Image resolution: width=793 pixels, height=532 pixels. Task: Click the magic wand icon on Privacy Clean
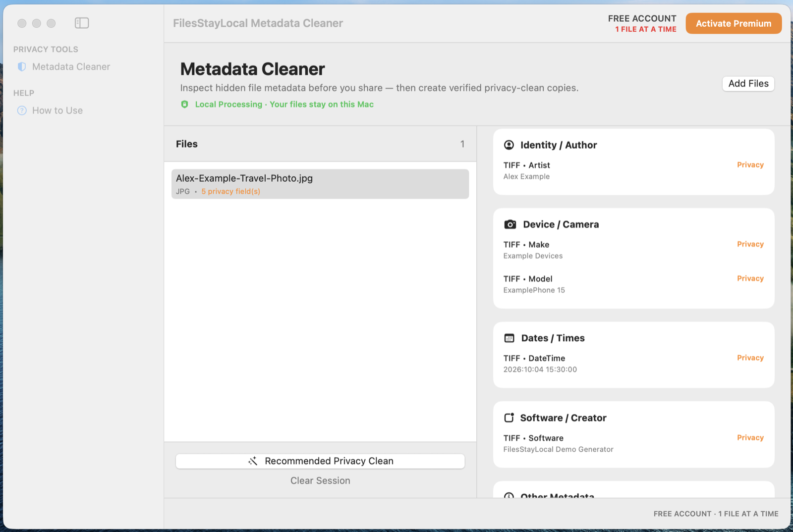[x=253, y=461]
